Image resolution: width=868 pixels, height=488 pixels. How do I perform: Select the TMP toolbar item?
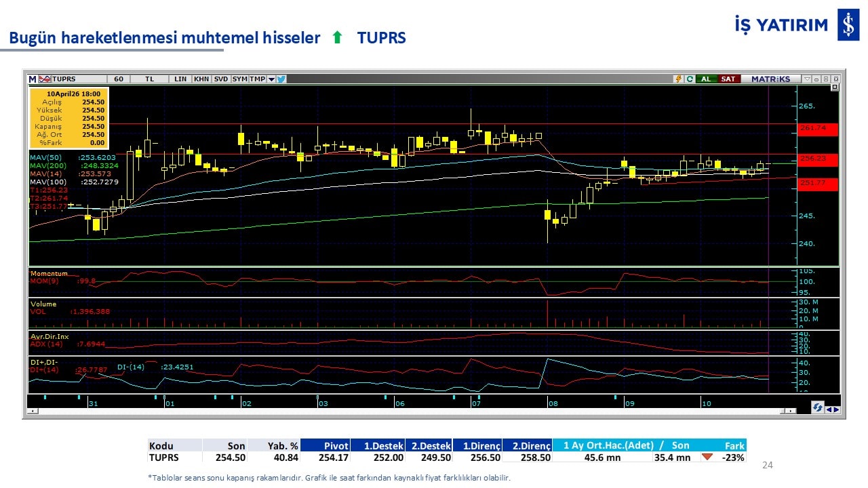[257, 79]
